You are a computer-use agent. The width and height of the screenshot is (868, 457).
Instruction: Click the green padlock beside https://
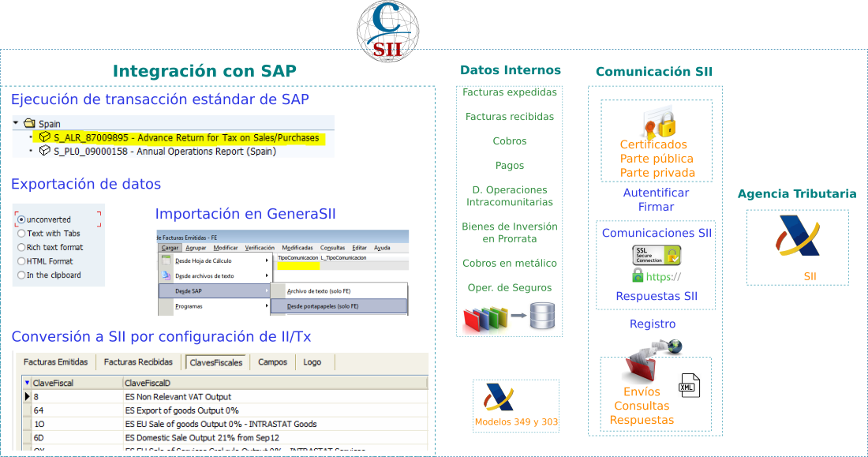(638, 275)
